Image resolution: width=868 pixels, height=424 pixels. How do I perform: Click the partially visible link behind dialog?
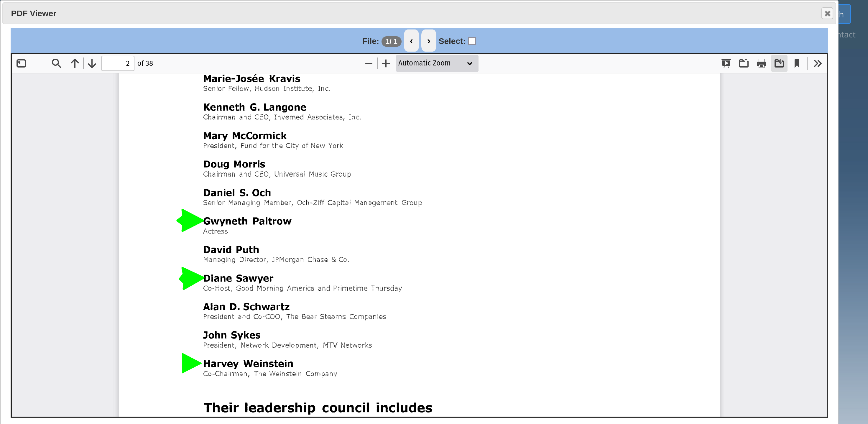(x=847, y=35)
